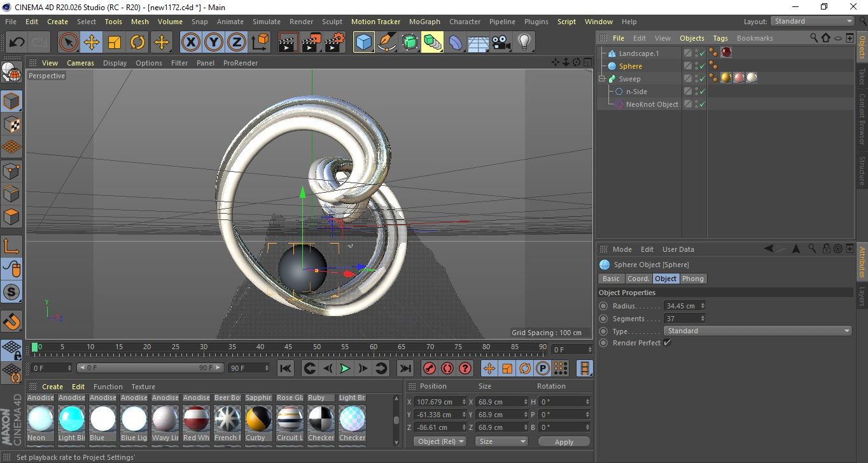Toggle the Landscape.1 enable checkmark
Image resolution: width=868 pixels, height=463 pixels.
pyautogui.click(x=702, y=53)
